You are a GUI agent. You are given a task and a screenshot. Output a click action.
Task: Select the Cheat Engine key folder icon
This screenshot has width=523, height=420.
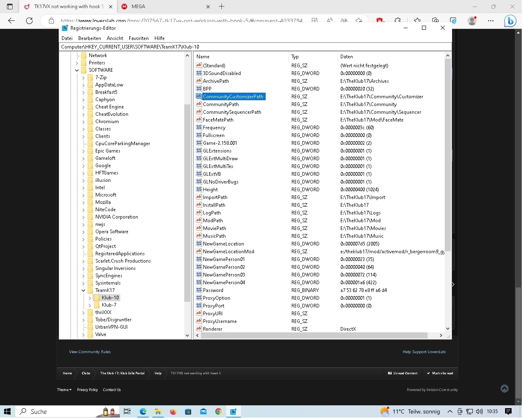90,107
